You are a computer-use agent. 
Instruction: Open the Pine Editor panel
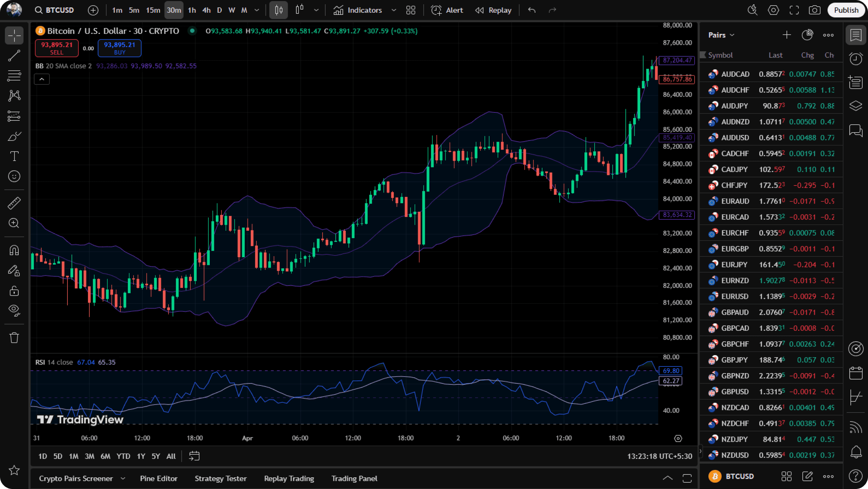click(x=159, y=478)
